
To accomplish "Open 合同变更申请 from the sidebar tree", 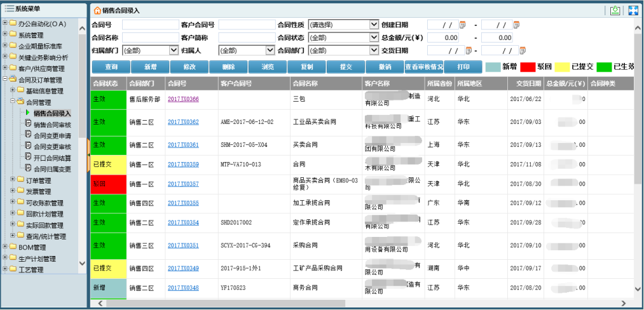I will tap(51, 135).
